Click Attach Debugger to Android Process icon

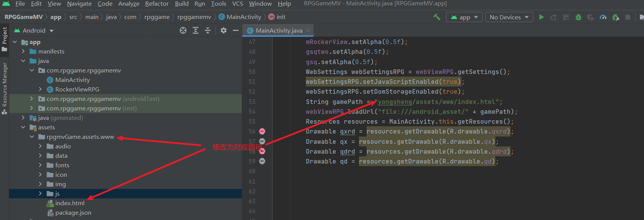(x=616, y=17)
